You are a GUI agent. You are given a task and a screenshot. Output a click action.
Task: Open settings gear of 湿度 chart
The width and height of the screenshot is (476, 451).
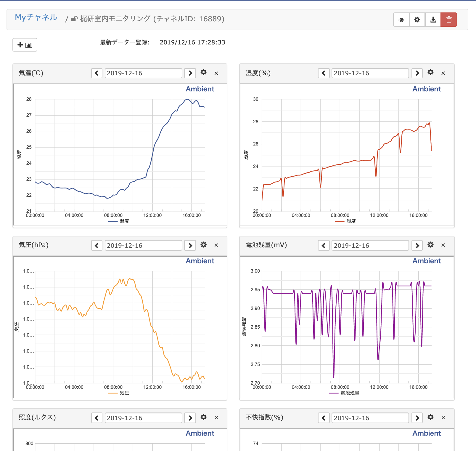pyautogui.click(x=430, y=72)
